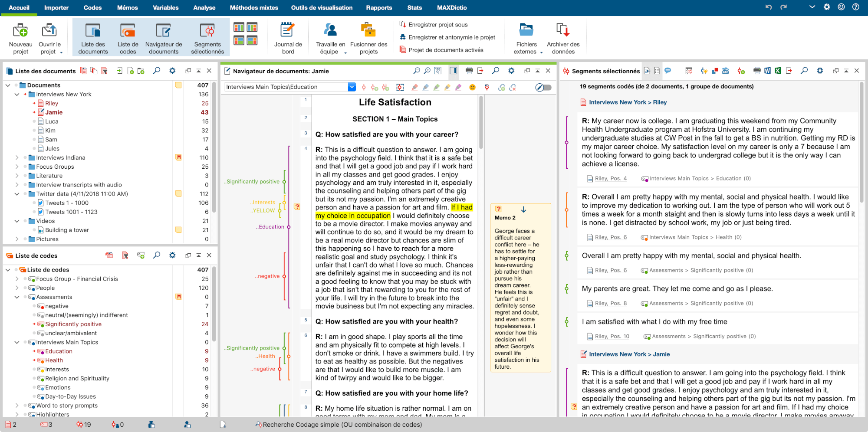Toggle the navigator sidebar display button
This screenshot has width=868, height=432.
454,71
